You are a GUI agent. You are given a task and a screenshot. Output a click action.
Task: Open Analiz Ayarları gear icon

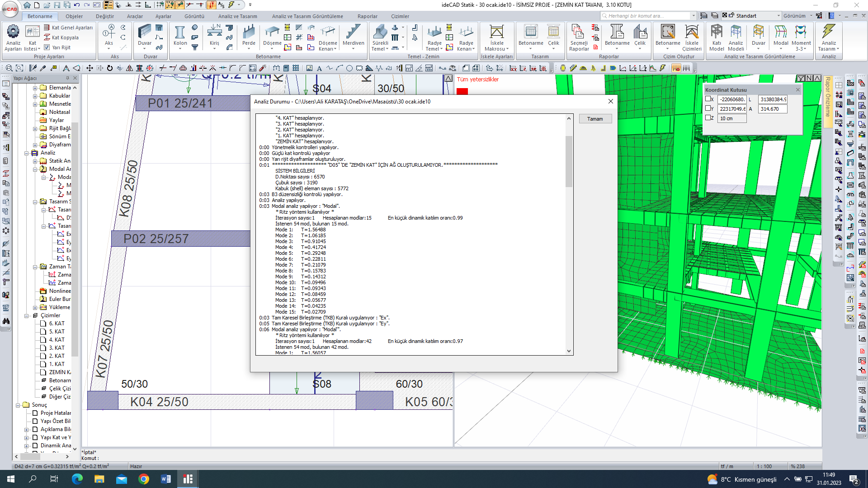tap(13, 38)
